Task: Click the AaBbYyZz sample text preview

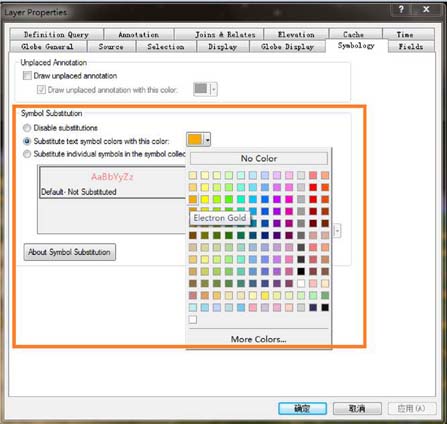Action: coord(113,176)
